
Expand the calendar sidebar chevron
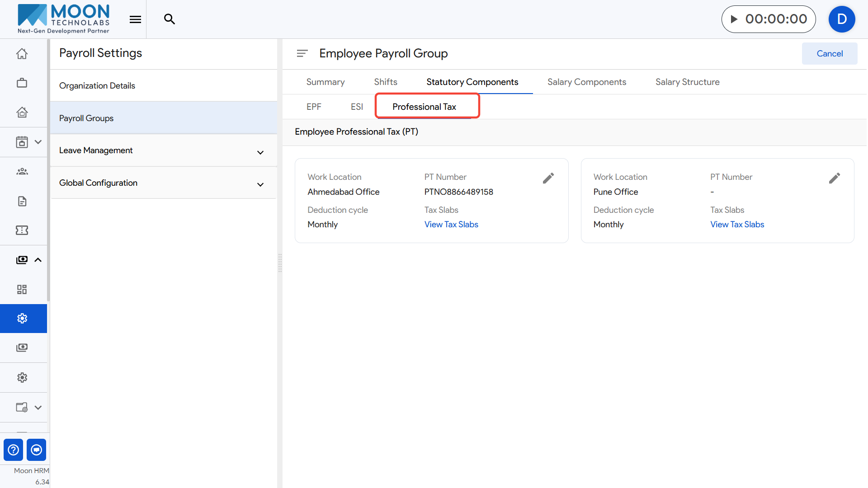pyautogui.click(x=38, y=142)
